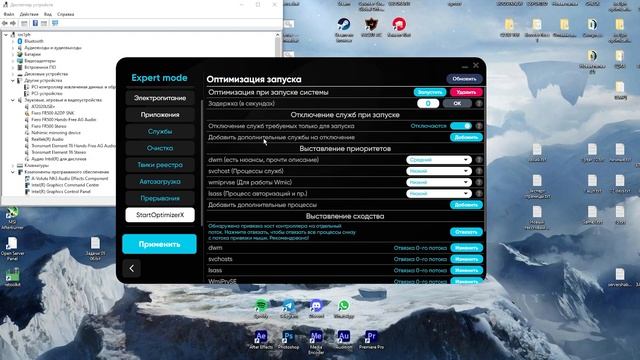Open the Действие menu in Device Manager
Viewport: 640px width, 360px height.
pos(29,14)
